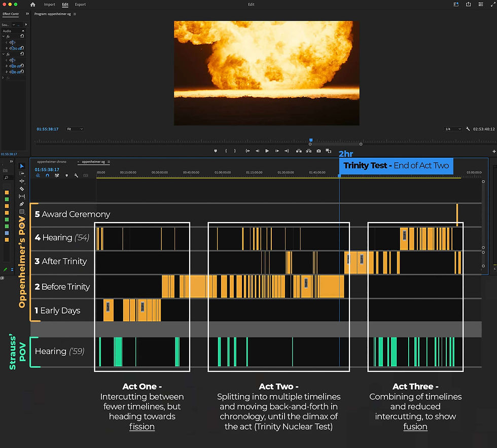This screenshot has height=448, width=497.
Task: Toggle the first fx effect on or off
Action: (x=8, y=37)
